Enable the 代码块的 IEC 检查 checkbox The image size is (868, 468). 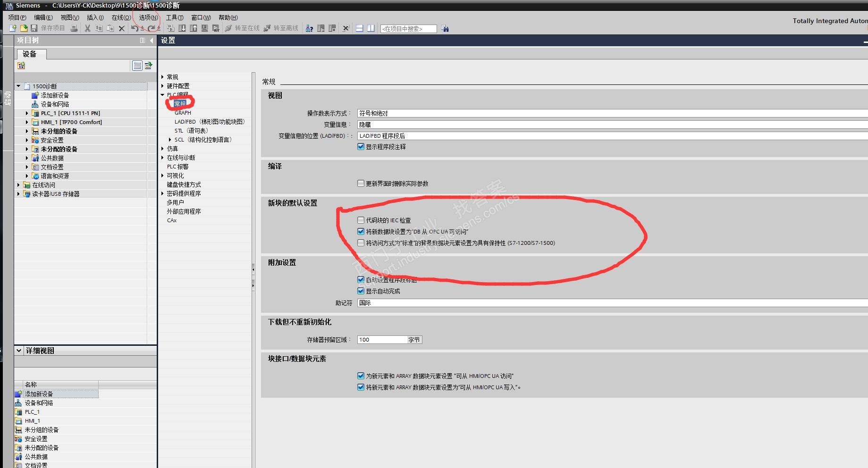pyautogui.click(x=361, y=220)
